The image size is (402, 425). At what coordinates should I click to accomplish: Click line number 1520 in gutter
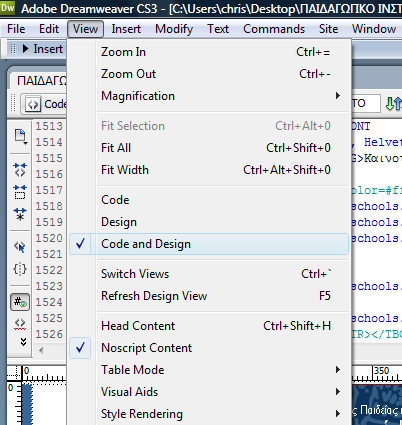click(49, 238)
